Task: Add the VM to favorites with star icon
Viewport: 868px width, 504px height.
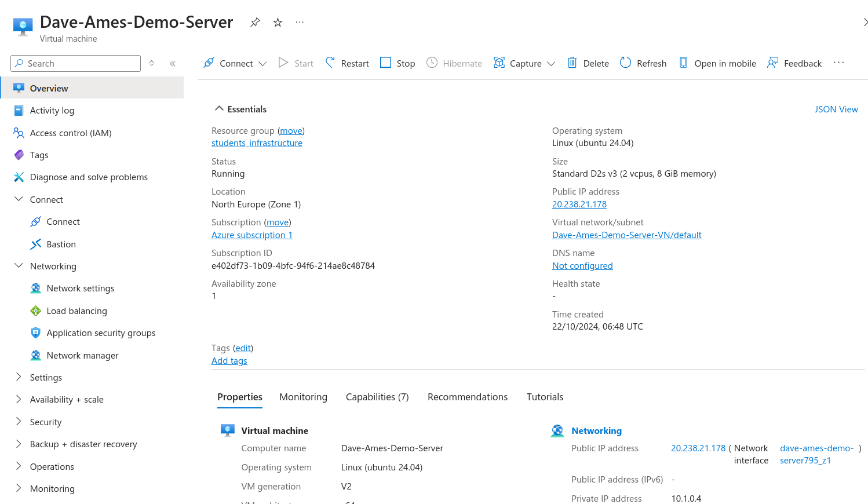Action: click(x=278, y=23)
